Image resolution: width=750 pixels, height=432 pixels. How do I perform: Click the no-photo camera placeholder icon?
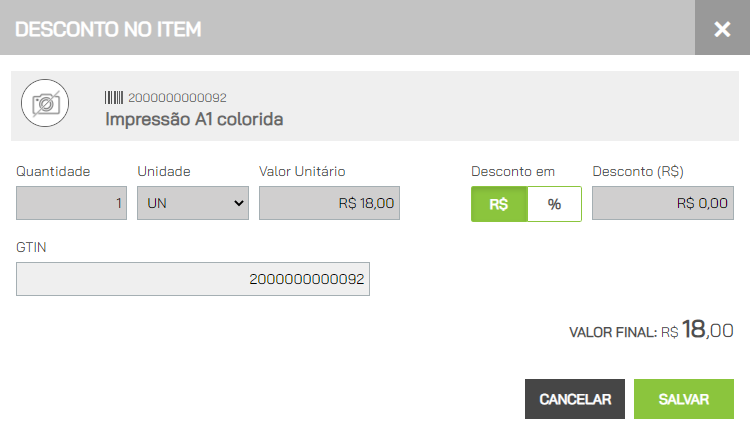click(45, 103)
